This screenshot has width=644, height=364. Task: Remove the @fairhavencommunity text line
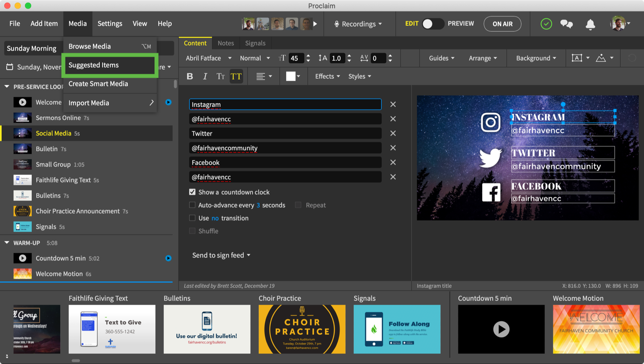393,148
